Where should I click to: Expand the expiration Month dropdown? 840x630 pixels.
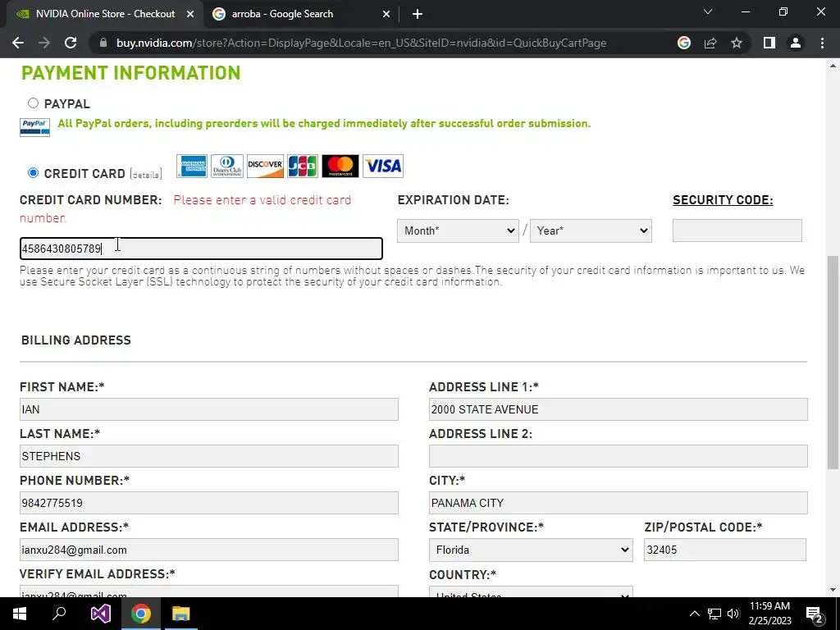click(458, 231)
